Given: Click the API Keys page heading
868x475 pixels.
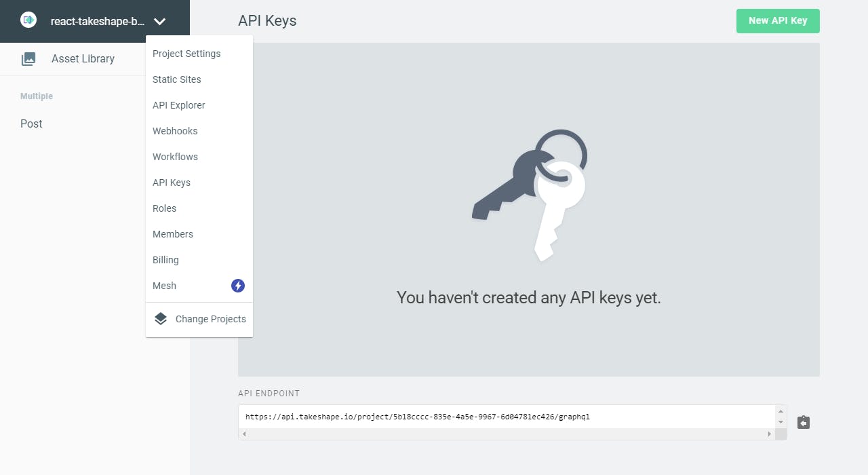Looking at the screenshot, I should click(x=267, y=21).
